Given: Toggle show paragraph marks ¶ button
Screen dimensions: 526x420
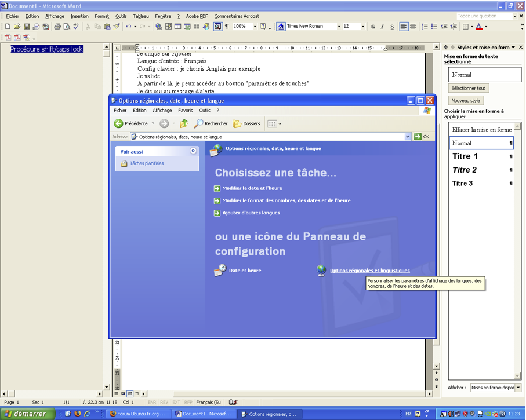Looking at the screenshot, I should (x=227, y=27).
